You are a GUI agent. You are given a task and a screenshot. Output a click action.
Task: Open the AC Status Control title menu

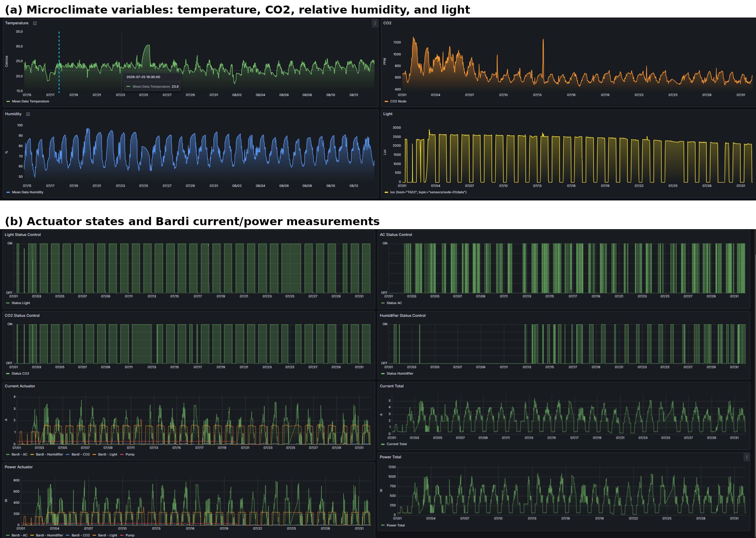[396, 235]
